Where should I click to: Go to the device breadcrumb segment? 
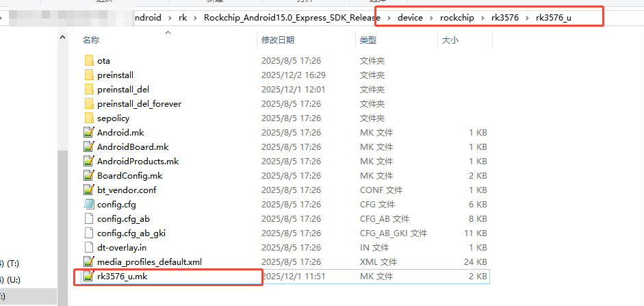[410, 18]
